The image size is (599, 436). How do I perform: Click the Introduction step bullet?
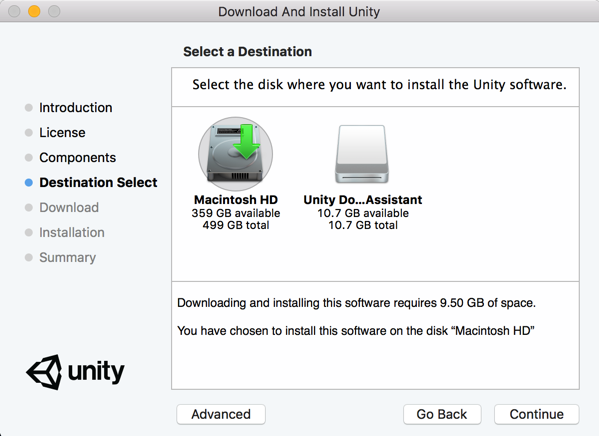tap(29, 108)
